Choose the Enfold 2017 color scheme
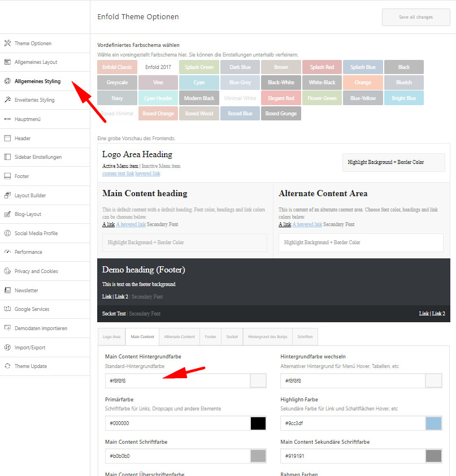456x476 pixels. pyautogui.click(x=158, y=67)
